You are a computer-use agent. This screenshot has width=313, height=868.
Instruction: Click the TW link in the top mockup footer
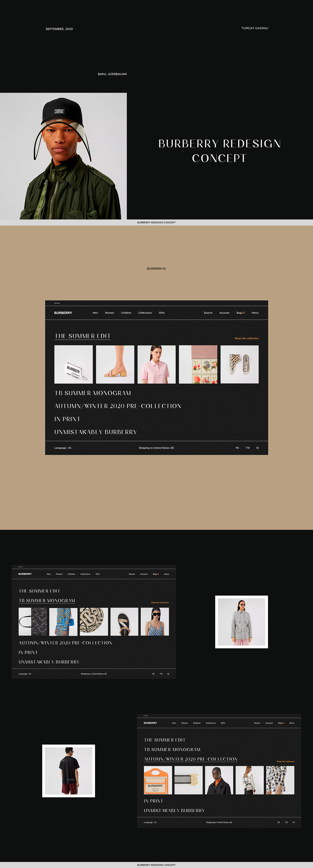[x=247, y=448]
